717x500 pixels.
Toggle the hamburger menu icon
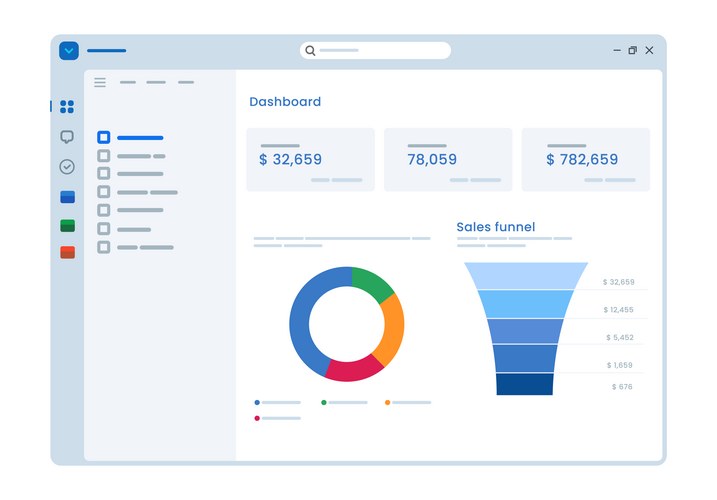pyautogui.click(x=100, y=82)
